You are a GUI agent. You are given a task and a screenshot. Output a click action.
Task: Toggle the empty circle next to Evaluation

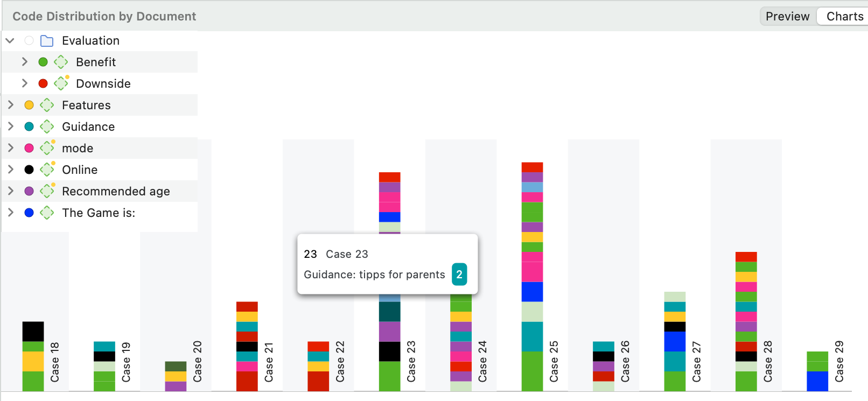[29, 41]
